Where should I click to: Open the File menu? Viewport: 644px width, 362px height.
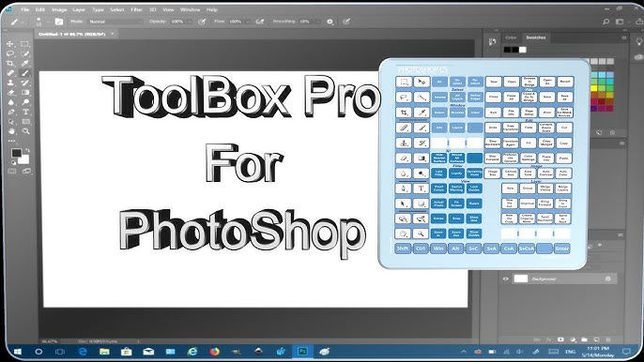click(25, 9)
